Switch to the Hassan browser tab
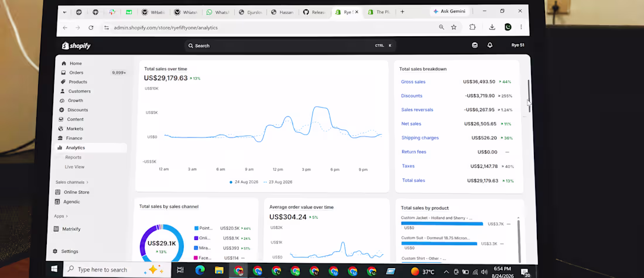 283,12
